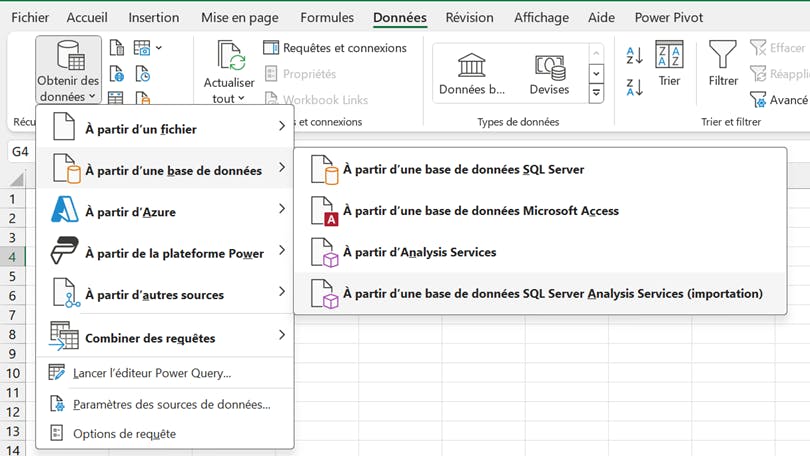Import data from Text/CSV file icon
Screen dimensions: 810x456
click(x=117, y=48)
